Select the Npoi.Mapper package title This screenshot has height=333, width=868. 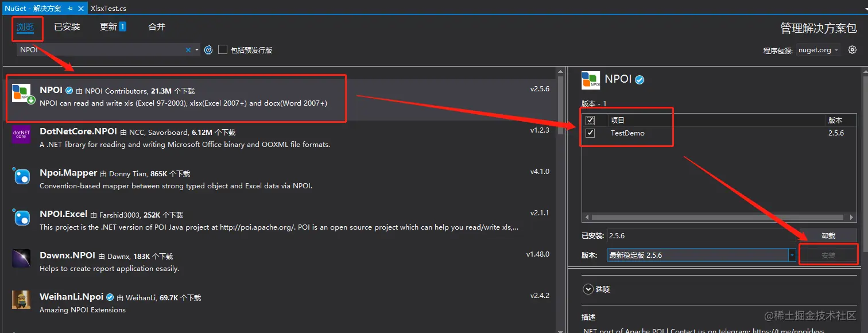point(69,173)
